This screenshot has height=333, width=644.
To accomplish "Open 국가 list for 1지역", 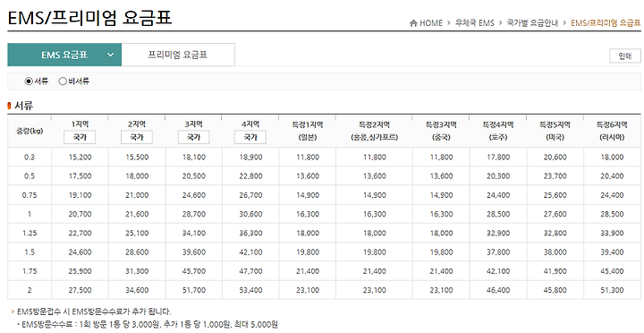I will coord(80,137).
